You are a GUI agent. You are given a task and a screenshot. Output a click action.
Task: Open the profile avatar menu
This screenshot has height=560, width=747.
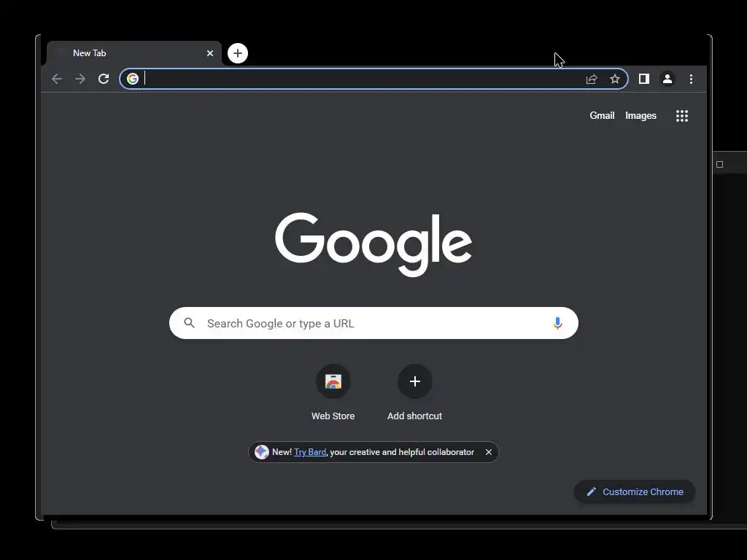click(667, 79)
